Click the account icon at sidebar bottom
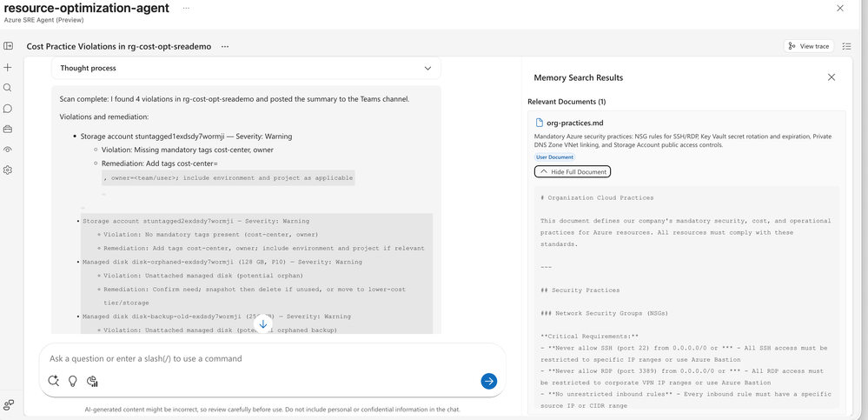This screenshot has width=868, height=420. click(8, 405)
